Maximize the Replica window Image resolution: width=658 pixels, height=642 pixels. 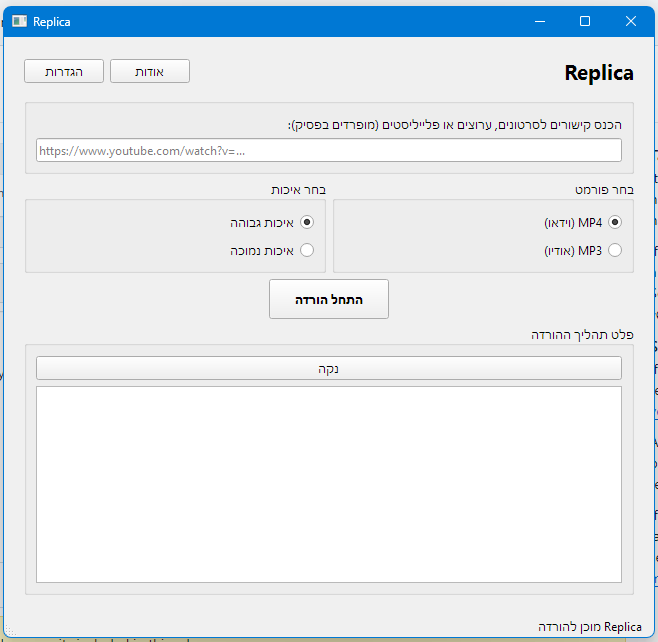pyautogui.click(x=585, y=21)
